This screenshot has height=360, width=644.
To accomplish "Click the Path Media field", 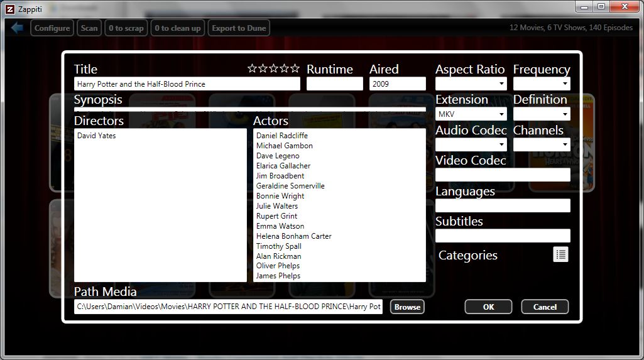I will coord(228,307).
